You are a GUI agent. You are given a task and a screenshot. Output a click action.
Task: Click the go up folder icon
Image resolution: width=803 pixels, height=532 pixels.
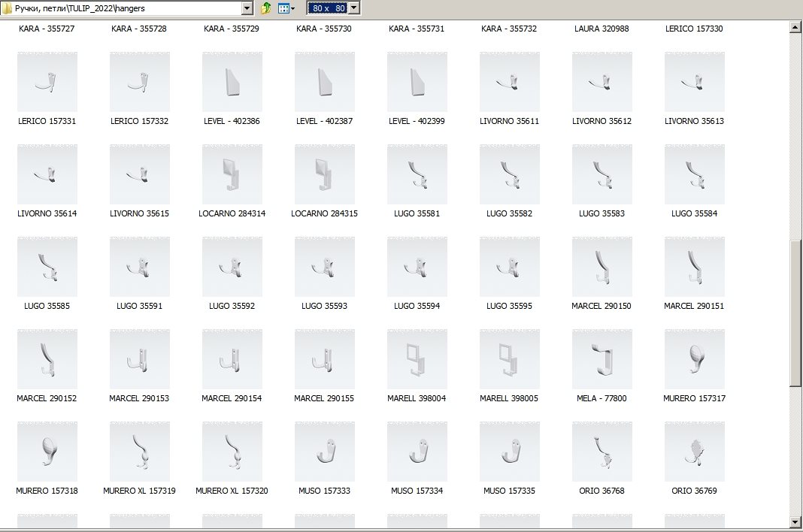pyautogui.click(x=266, y=8)
